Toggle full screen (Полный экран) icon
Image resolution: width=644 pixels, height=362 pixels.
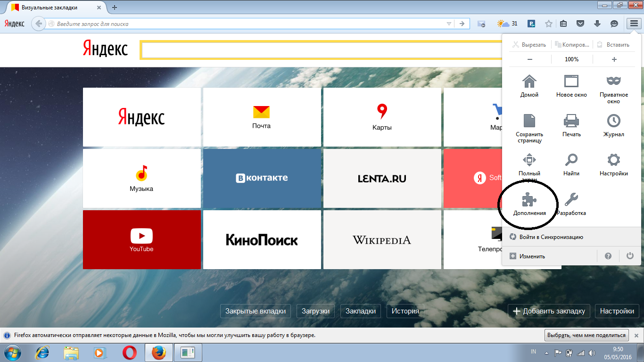[x=529, y=160]
